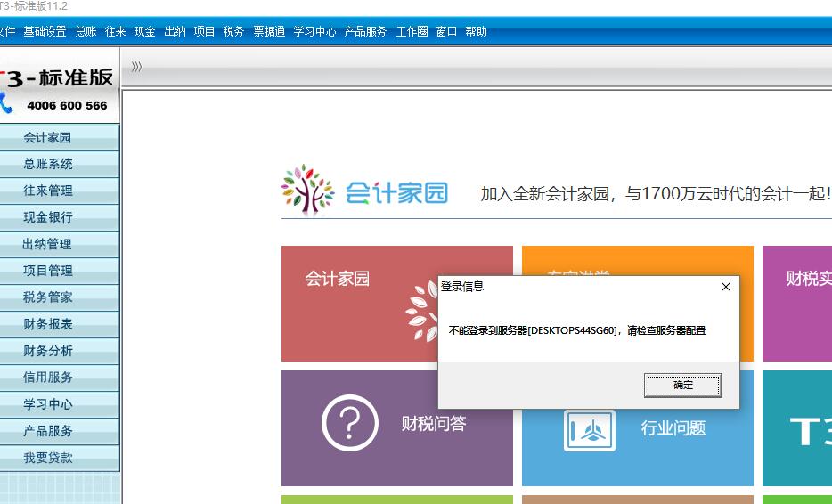The image size is (832, 504).
Task: Open the 产品服务 menu in menu bar
Action: [365, 32]
